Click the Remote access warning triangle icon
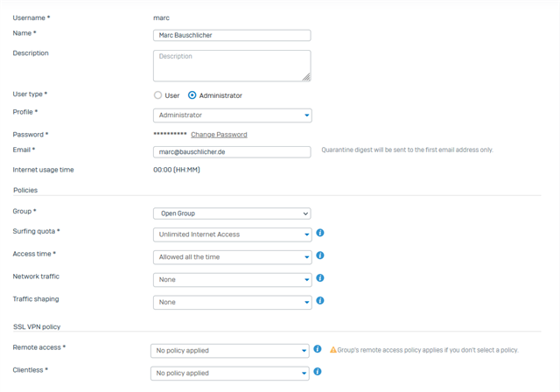 point(333,350)
